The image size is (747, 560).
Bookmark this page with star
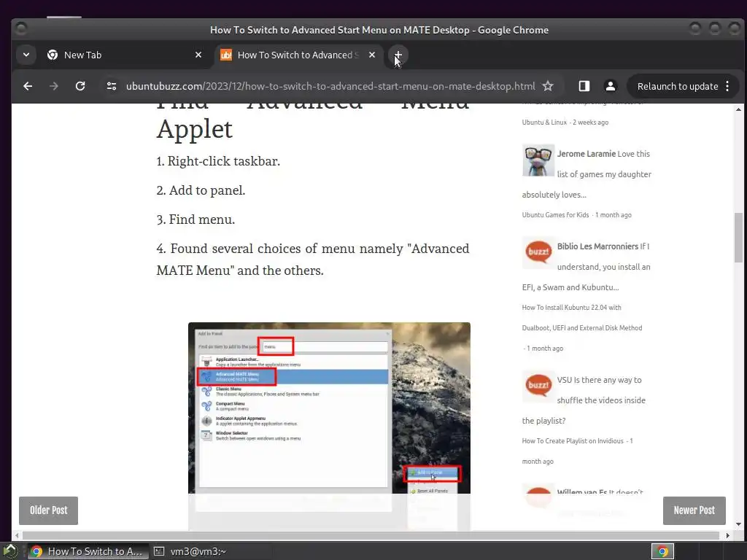[x=548, y=86]
